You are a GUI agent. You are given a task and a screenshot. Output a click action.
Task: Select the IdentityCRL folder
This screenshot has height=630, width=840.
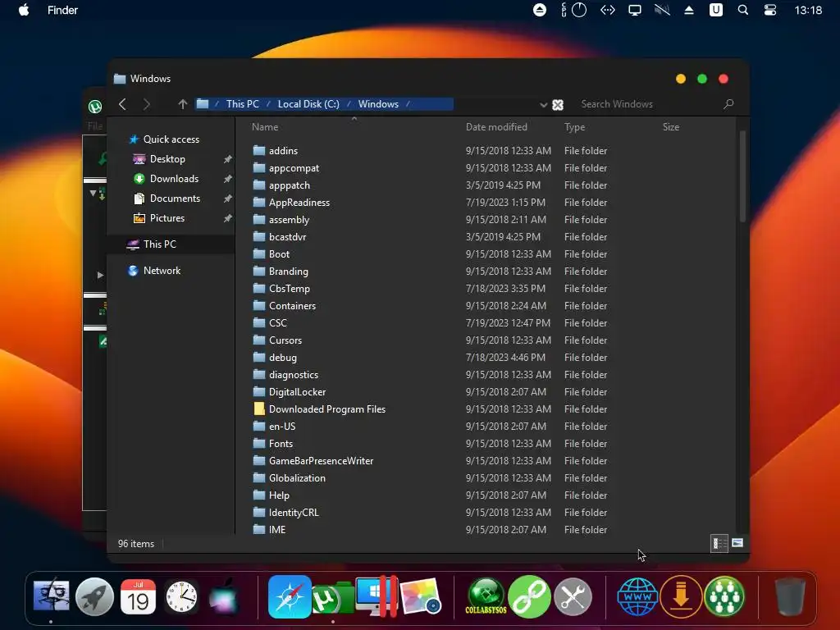coord(294,513)
